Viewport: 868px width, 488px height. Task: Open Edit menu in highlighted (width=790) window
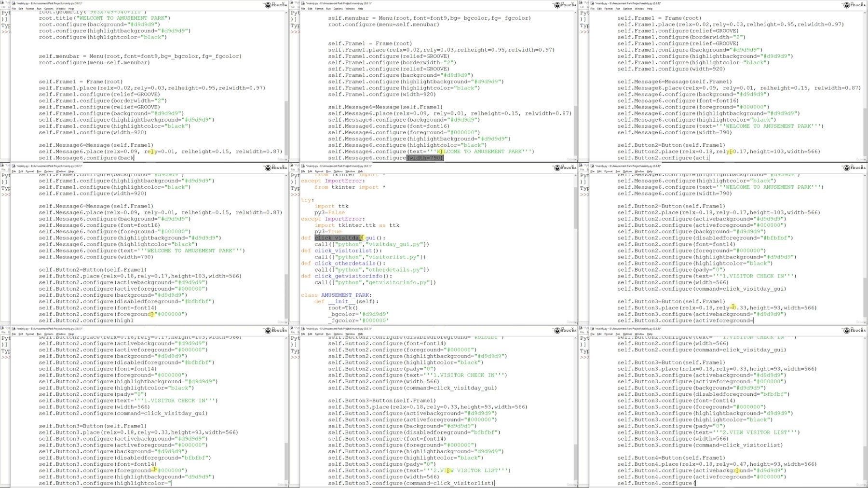(x=310, y=9)
